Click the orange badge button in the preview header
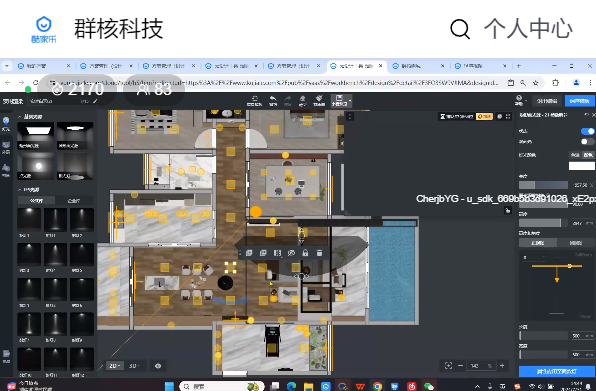596x391 pixels. [x=484, y=116]
